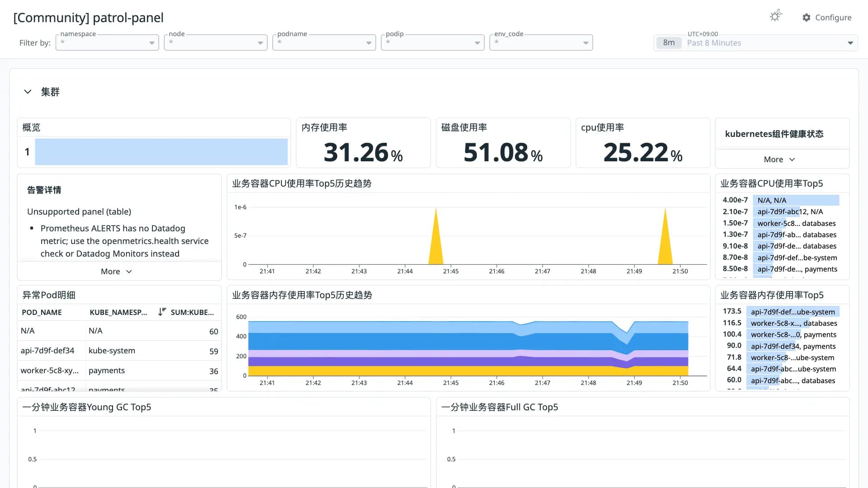This screenshot has width=868, height=488.
Task: Collapse the 集群 section chevron
Action: tap(28, 92)
